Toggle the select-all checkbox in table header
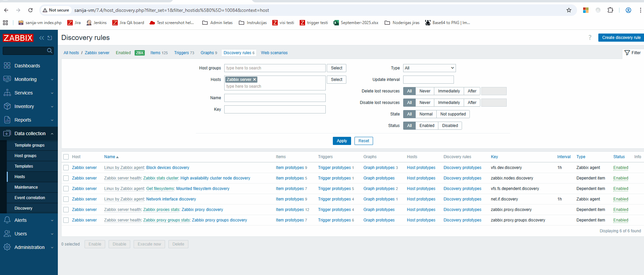The height and width of the screenshot is (275, 644). click(x=66, y=157)
